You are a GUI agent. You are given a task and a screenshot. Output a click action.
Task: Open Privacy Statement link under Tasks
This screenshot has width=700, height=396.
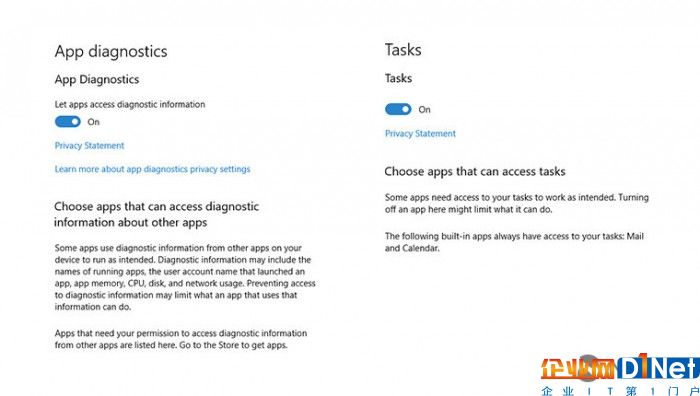click(x=420, y=133)
